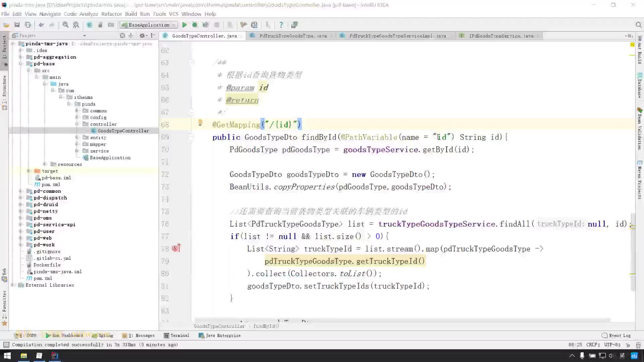The height and width of the screenshot is (362, 644).
Task: Open the Analyze menu
Action: [x=89, y=14]
